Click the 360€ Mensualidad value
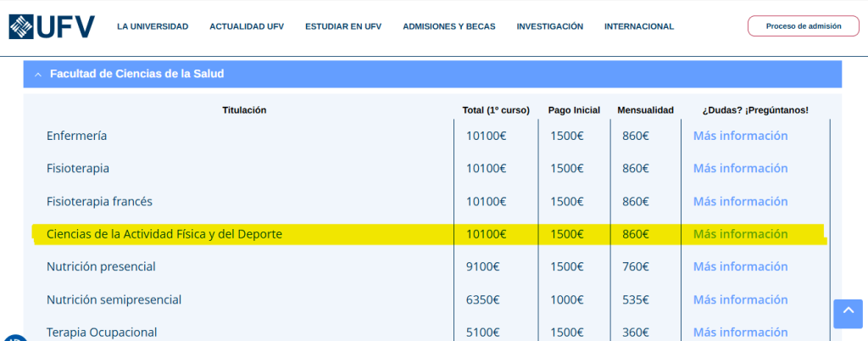This screenshot has width=868, height=341. pos(636,333)
